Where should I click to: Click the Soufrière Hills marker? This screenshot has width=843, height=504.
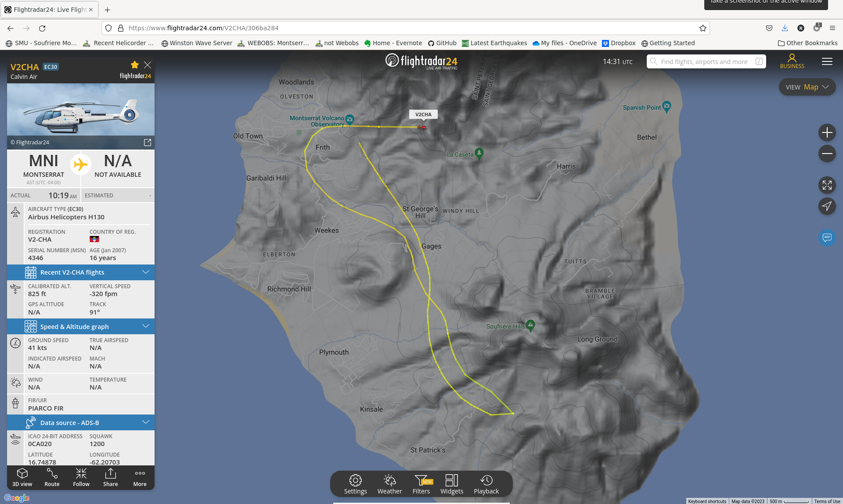[530, 325]
